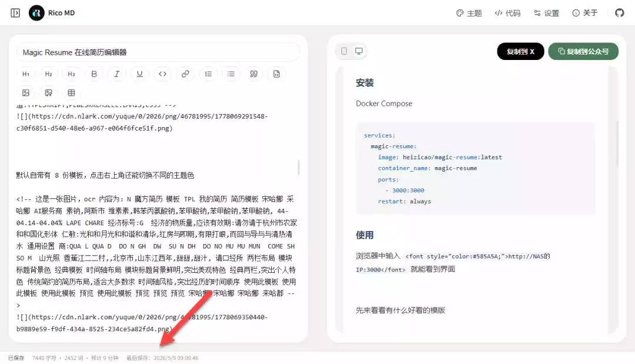This screenshot has width=635, height=364.
Task: Open the GitHub repository icon
Action: coord(620,13)
